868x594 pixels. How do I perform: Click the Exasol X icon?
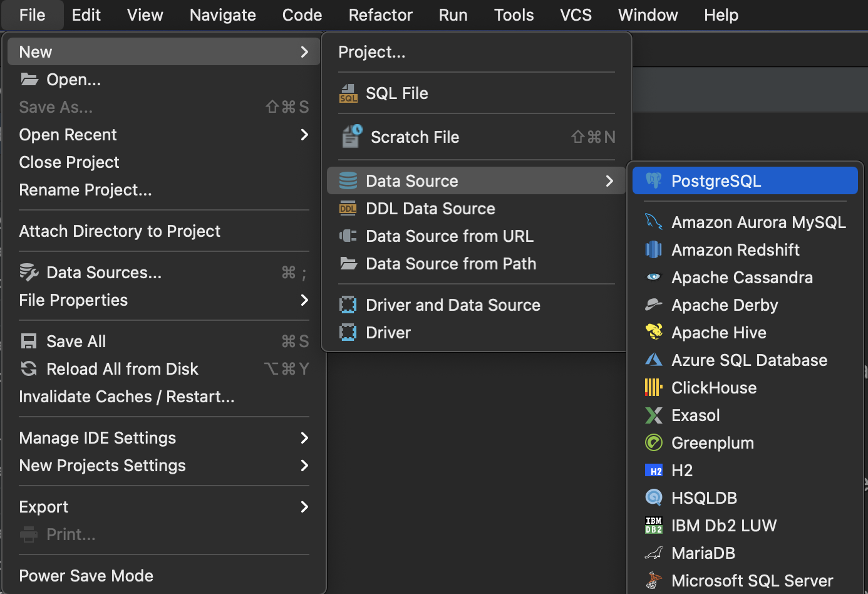(653, 415)
